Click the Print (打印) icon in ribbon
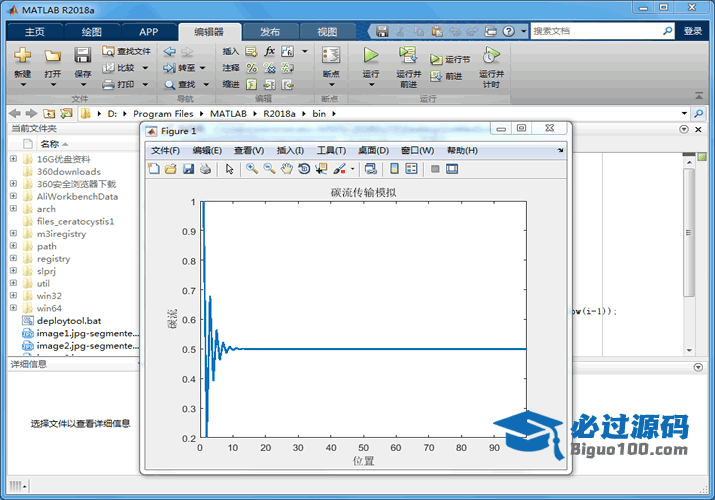The image size is (715, 500). tap(108, 84)
